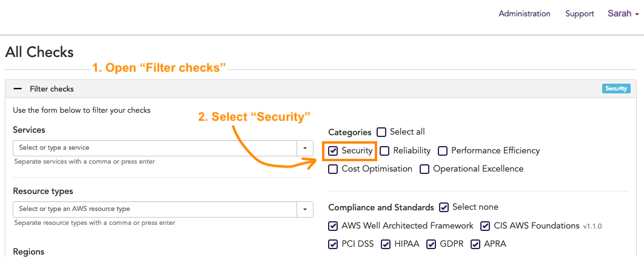Open the Services dropdown arrow
This screenshot has width=644, height=257.
click(305, 148)
